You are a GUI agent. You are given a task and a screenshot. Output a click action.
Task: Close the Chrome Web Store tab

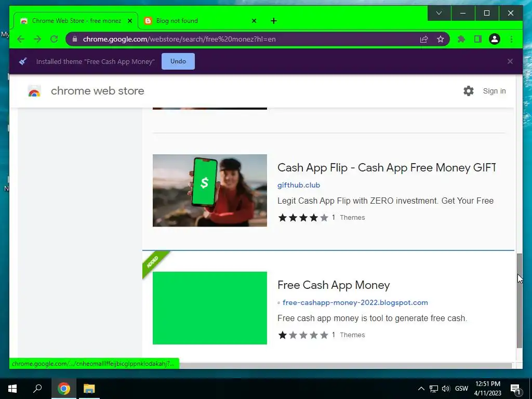(x=129, y=21)
